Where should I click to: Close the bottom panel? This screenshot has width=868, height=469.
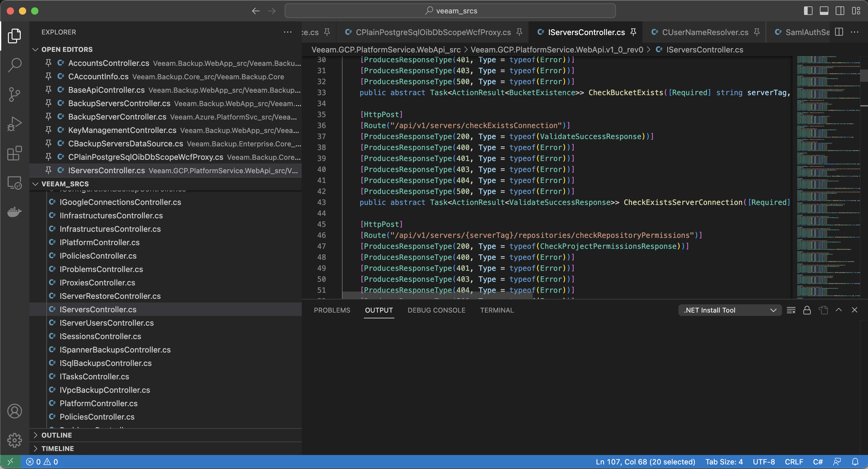tap(855, 310)
